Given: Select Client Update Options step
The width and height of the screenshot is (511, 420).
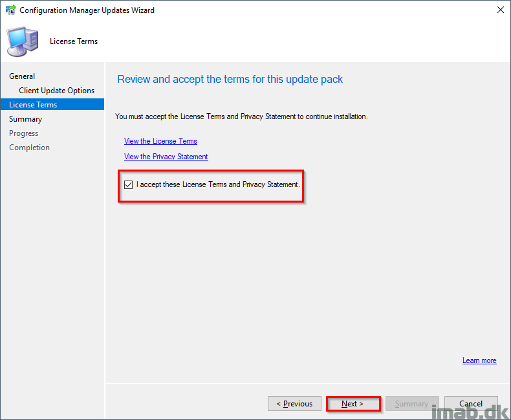Looking at the screenshot, I should pyautogui.click(x=57, y=91).
